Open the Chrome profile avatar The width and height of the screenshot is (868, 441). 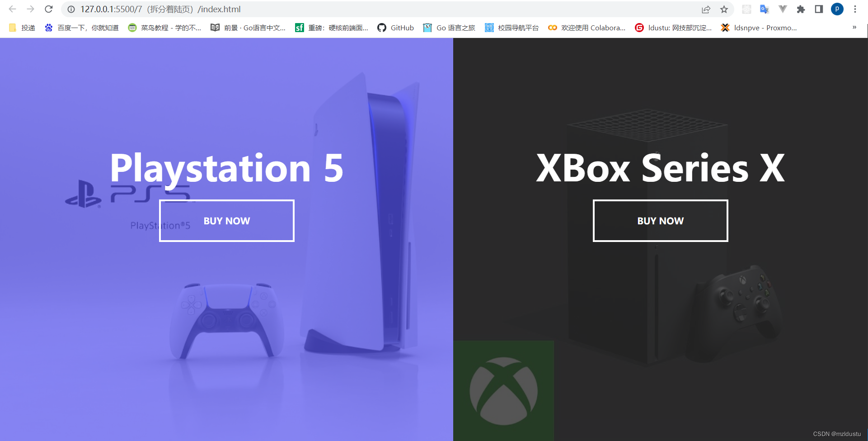click(x=837, y=9)
